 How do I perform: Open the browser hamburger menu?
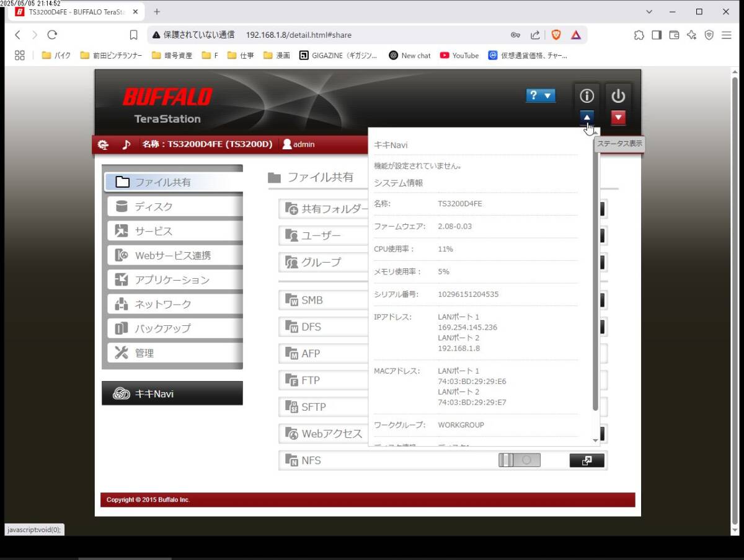pos(727,35)
